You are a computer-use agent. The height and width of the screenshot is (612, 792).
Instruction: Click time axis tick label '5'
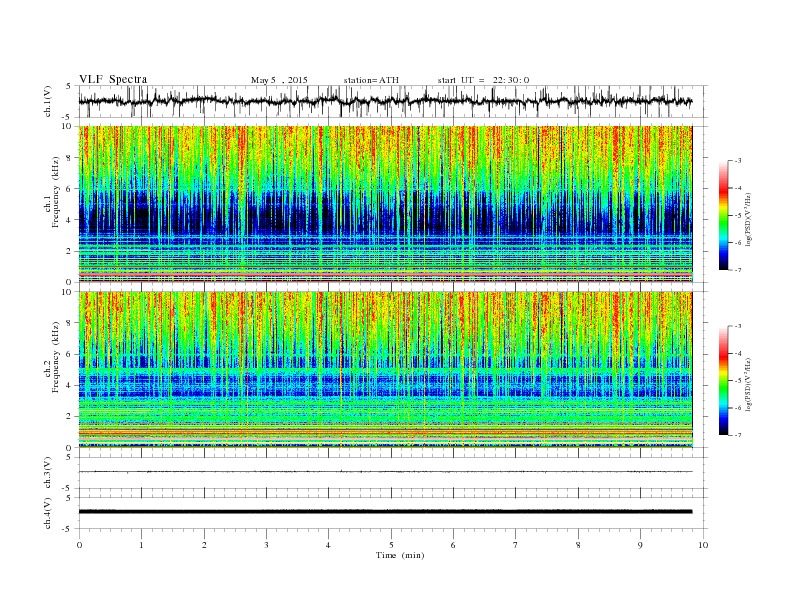point(391,545)
